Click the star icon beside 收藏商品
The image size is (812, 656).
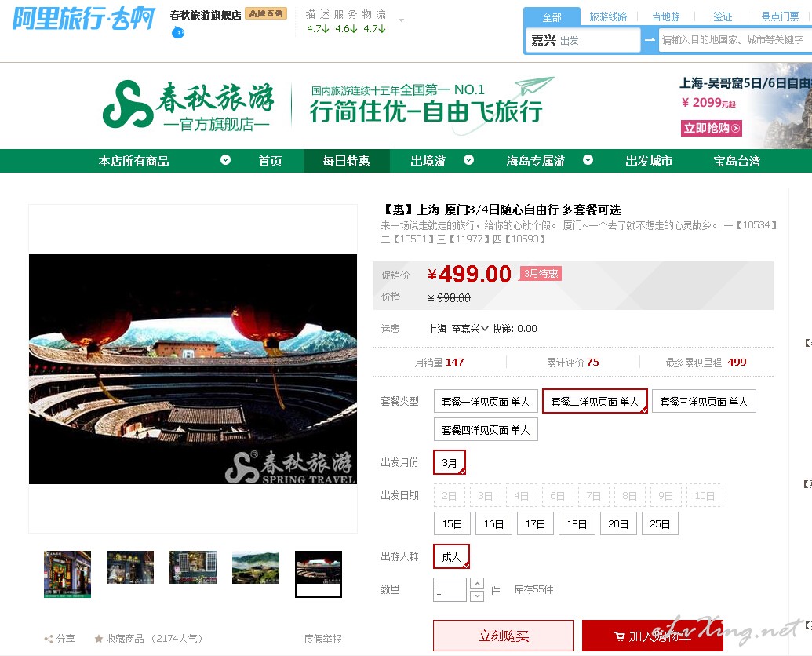(98, 639)
